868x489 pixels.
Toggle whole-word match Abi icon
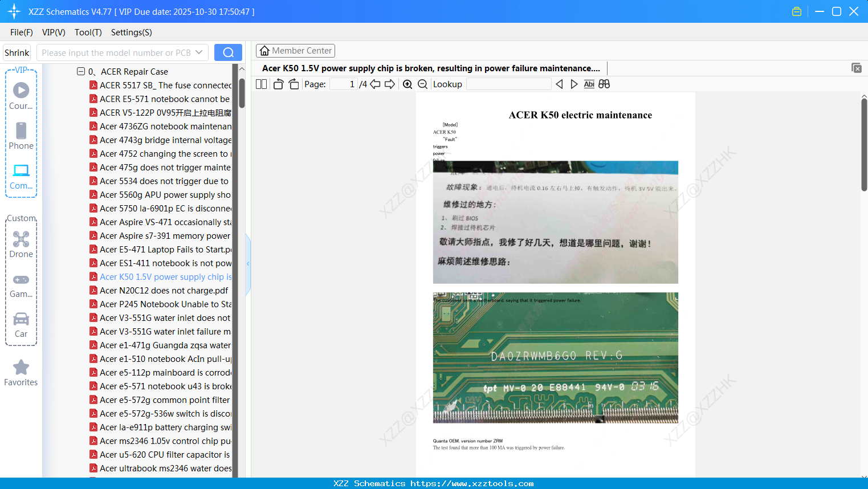point(589,84)
